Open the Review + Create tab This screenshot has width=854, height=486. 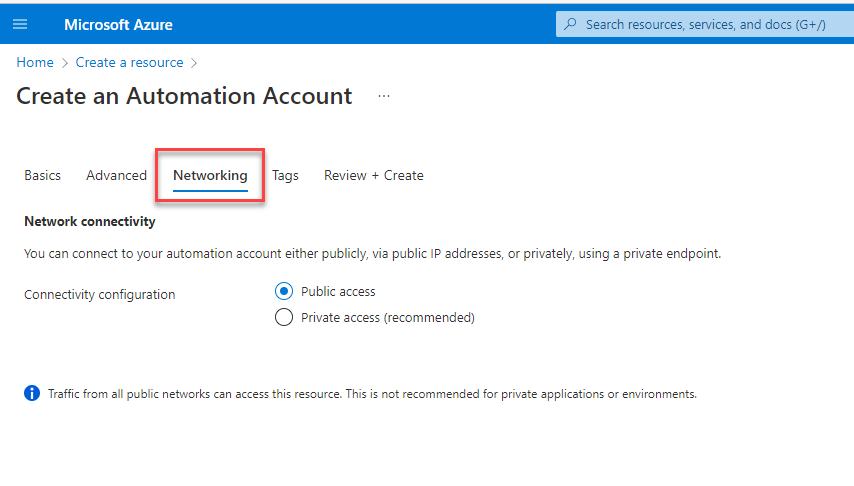click(374, 175)
